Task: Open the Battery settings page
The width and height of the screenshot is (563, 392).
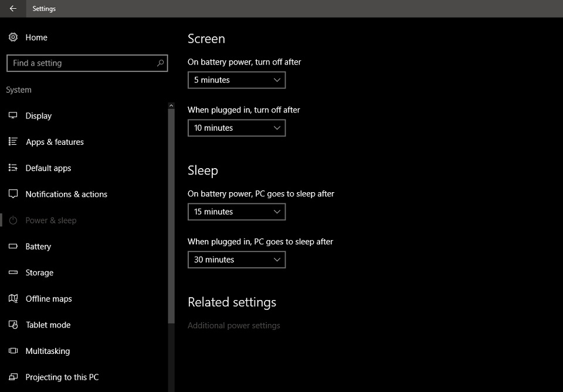Action: (x=38, y=246)
